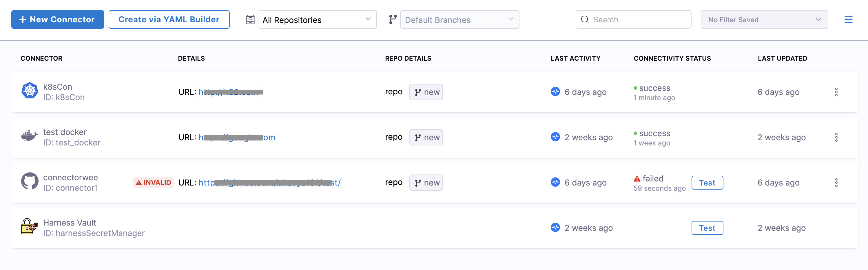Open the No Filter Saved dropdown

764,19
